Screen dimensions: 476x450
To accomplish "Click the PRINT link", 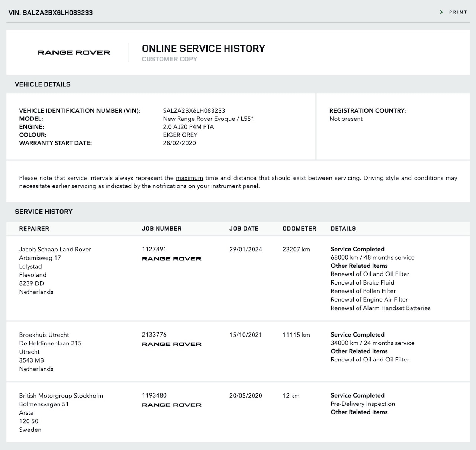I will coord(458,12).
